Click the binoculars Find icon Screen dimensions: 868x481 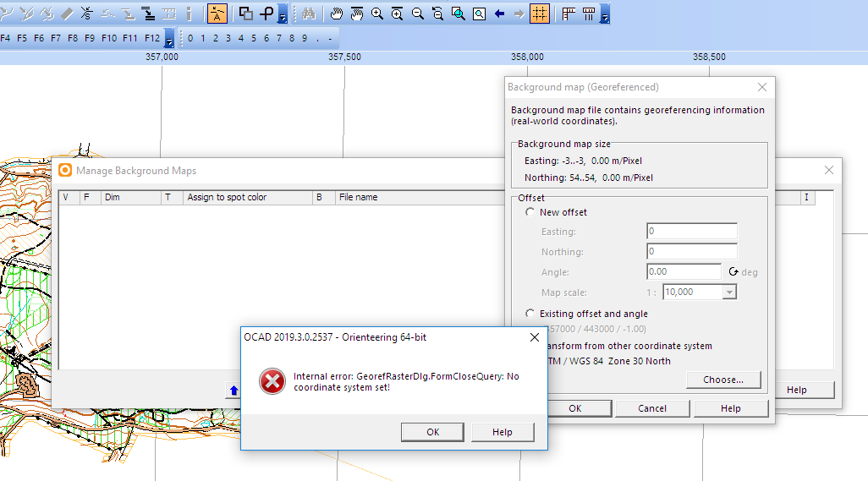(308, 14)
